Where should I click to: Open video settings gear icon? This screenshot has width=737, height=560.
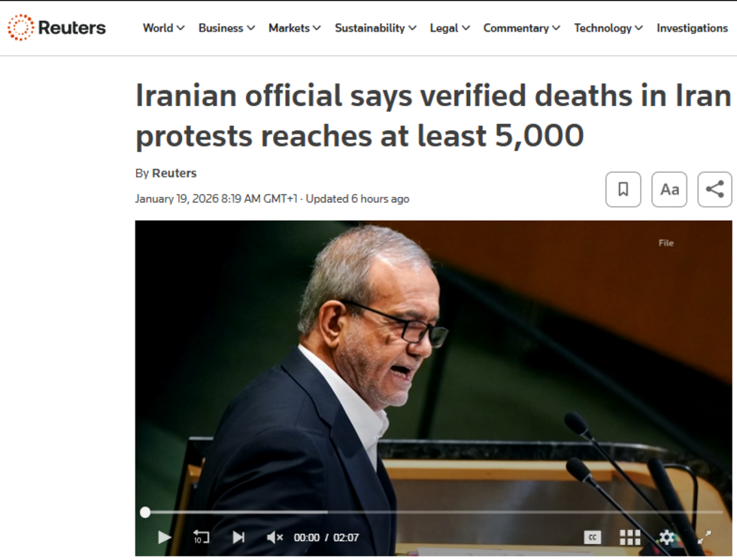667,537
